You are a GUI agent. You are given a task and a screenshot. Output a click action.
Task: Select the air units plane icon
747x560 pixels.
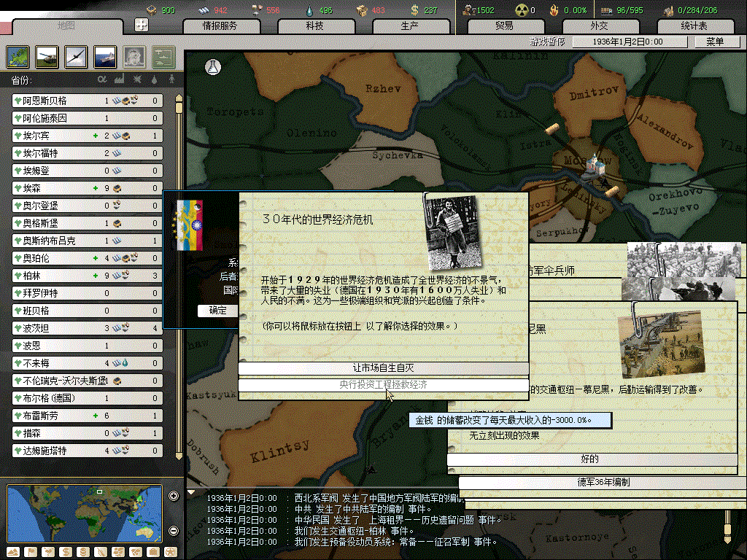(77, 56)
